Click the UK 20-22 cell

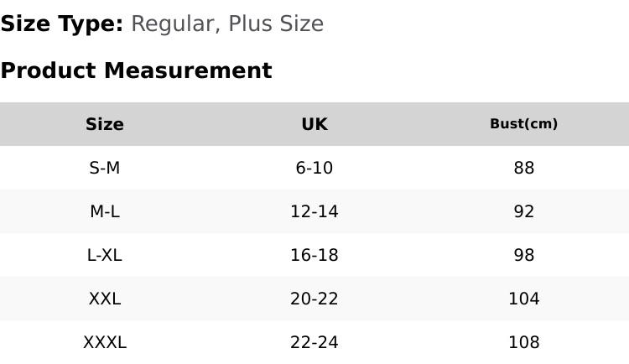point(314,299)
